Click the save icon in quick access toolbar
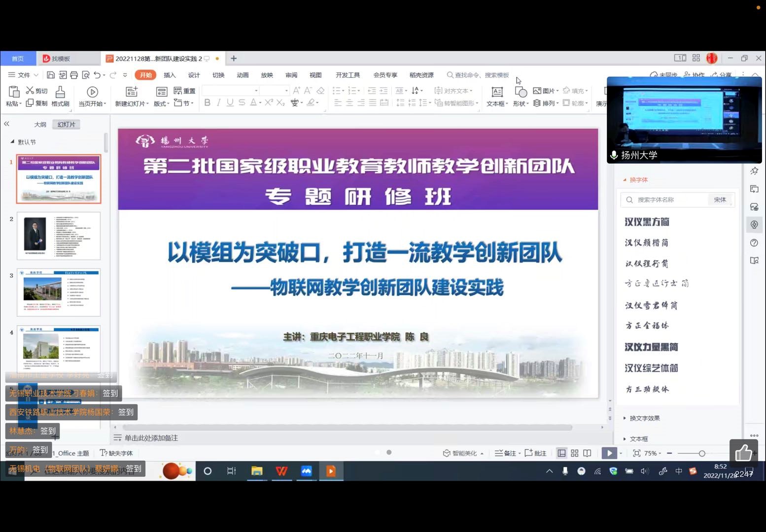 coord(51,75)
